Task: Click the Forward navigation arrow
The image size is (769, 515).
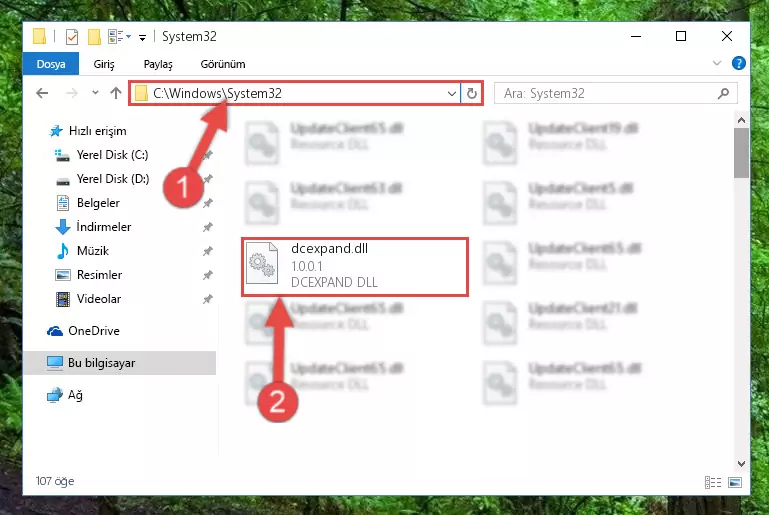Action: [72, 93]
